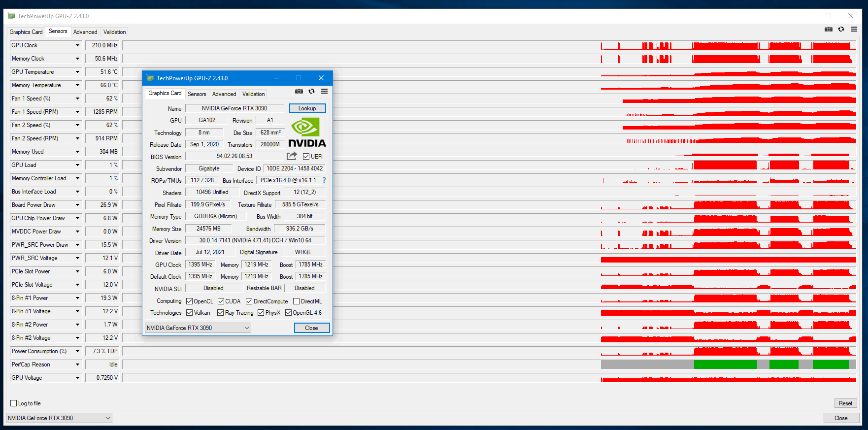Switch to Validation tab in front window
868x430 pixels.
coord(253,94)
